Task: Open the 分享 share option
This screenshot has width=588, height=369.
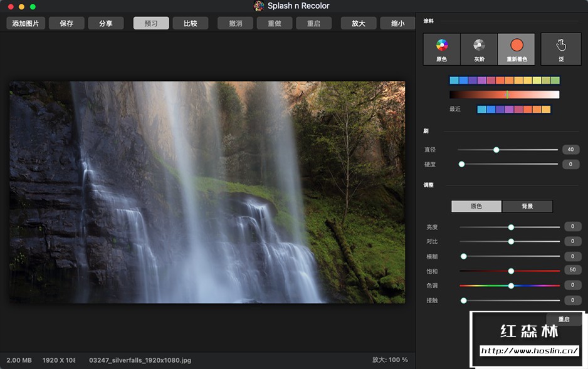Action: [x=106, y=23]
